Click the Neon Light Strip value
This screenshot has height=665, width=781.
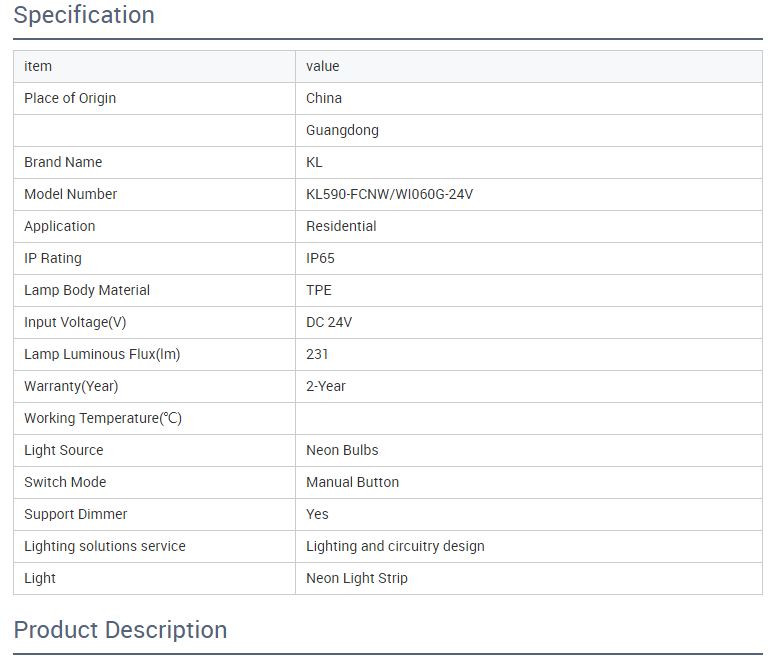pos(356,578)
